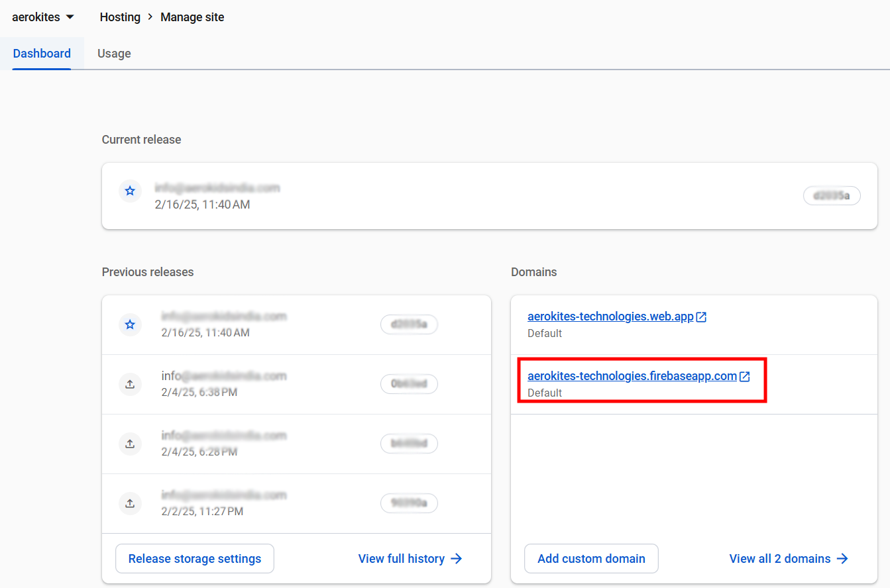Open aerokites-technologies.firebaseapp.com link

pos(632,376)
